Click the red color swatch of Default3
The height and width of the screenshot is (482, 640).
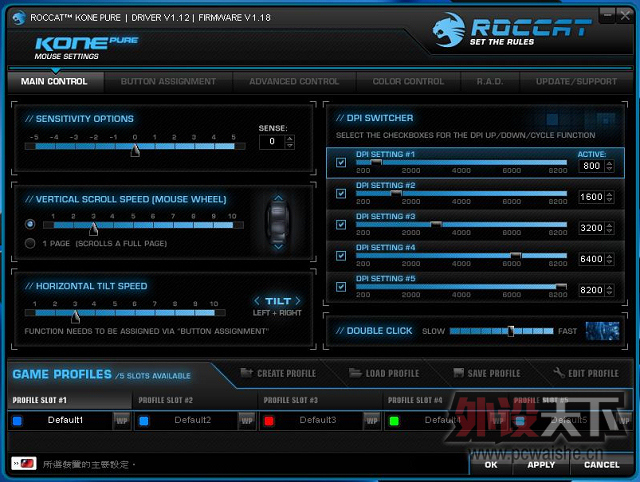(269, 421)
